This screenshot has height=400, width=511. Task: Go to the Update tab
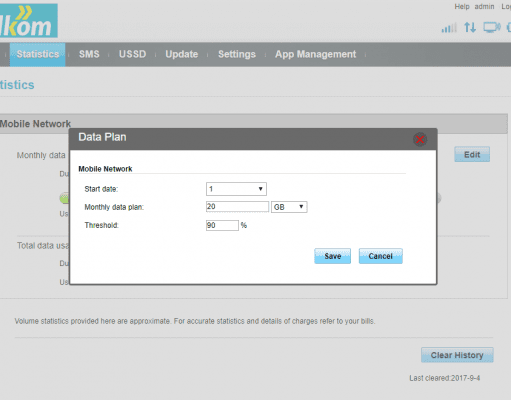coord(182,54)
